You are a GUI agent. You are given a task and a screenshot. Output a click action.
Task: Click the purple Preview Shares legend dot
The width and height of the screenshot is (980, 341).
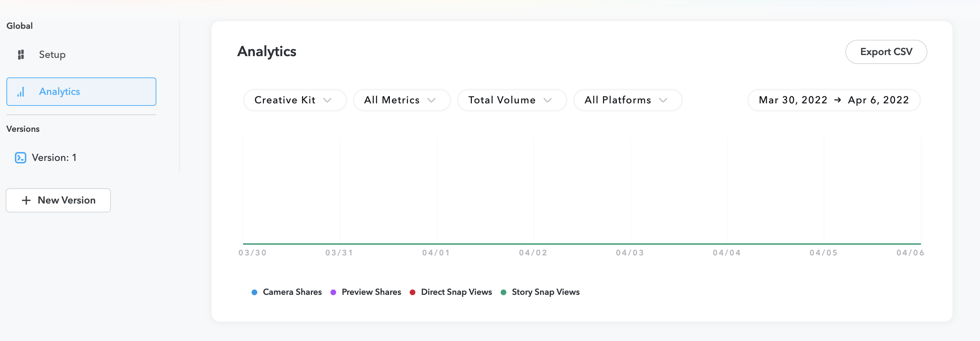333,292
